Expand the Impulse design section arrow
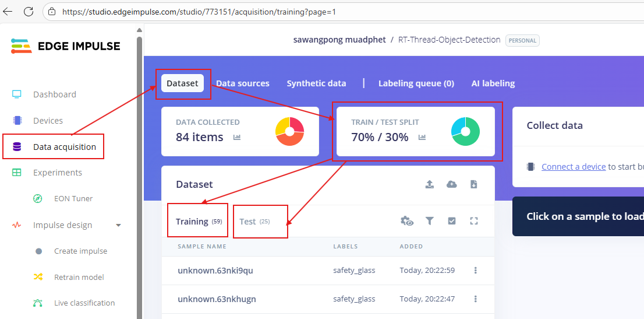Screen dimensions: 644x319 point(119,225)
